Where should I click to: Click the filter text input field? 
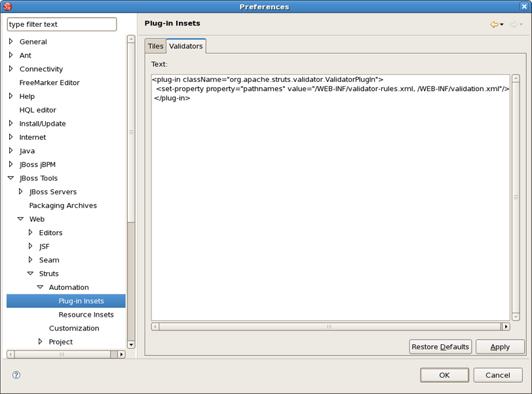(x=62, y=24)
